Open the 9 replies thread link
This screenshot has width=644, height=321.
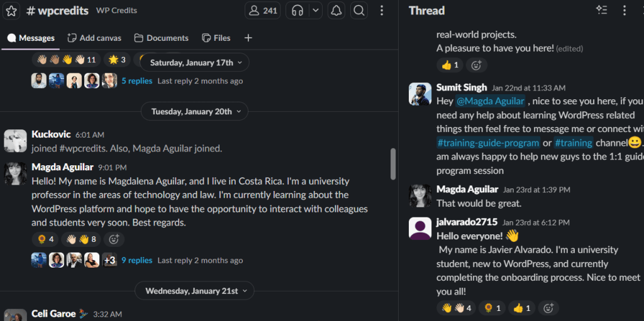[x=136, y=260]
